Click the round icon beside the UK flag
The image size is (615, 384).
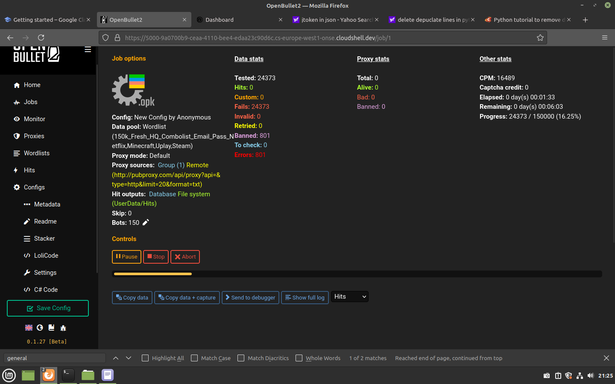40,328
